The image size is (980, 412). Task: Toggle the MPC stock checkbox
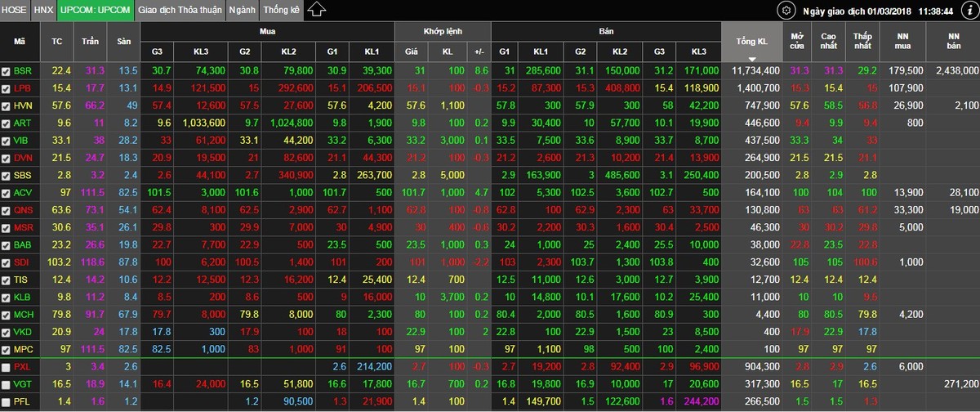pyautogui.click(x=7, y=349)
